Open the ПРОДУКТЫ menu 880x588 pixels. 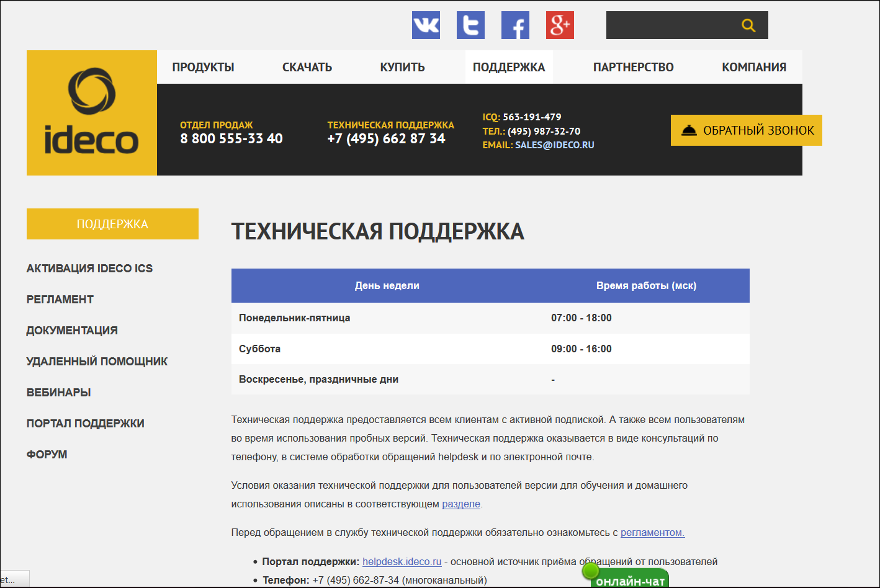coord(204,66)
